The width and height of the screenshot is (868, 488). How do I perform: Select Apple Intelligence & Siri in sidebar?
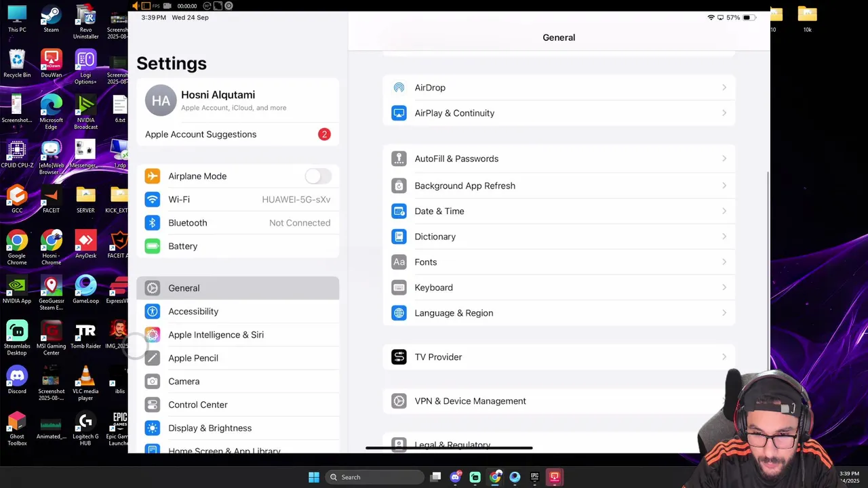(x=237, y=335)
